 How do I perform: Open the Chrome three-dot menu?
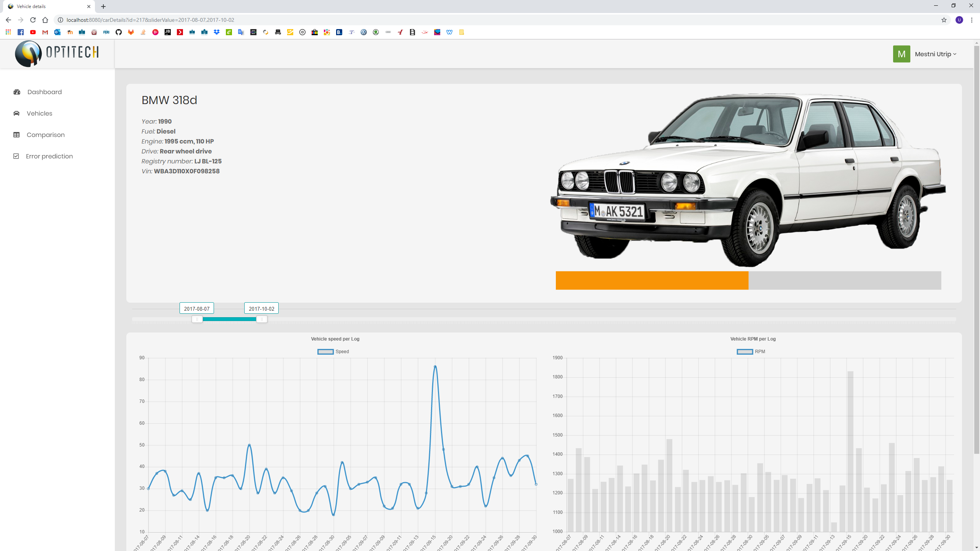coord(972,20)
